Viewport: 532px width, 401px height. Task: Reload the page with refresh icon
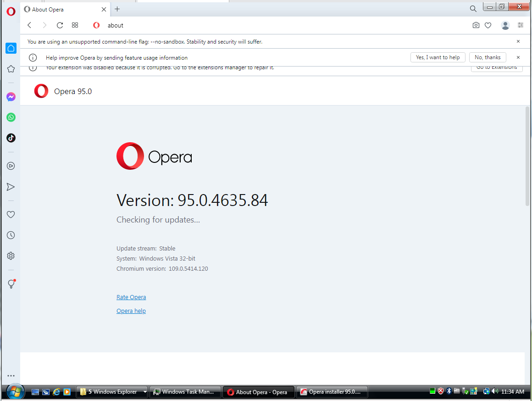60,25
